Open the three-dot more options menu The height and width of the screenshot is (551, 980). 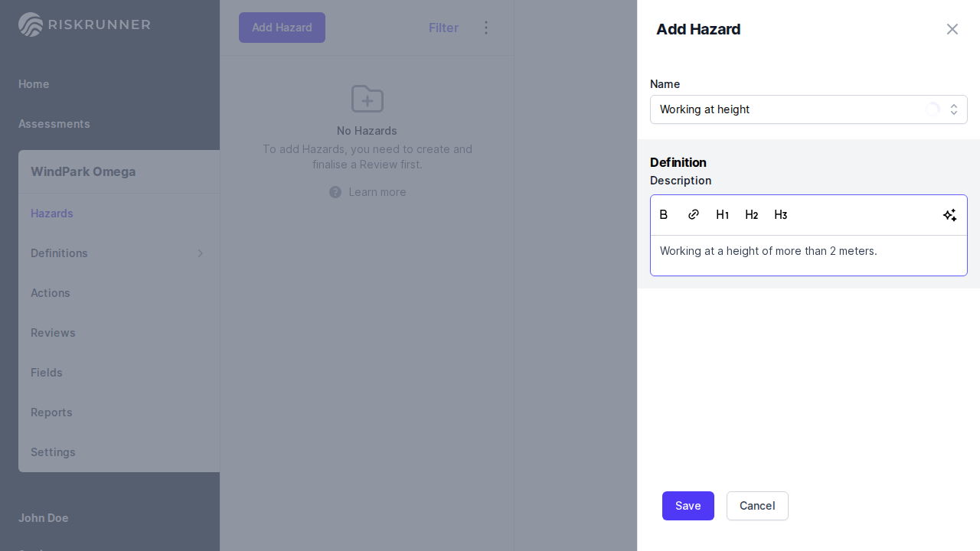(485, 28)
